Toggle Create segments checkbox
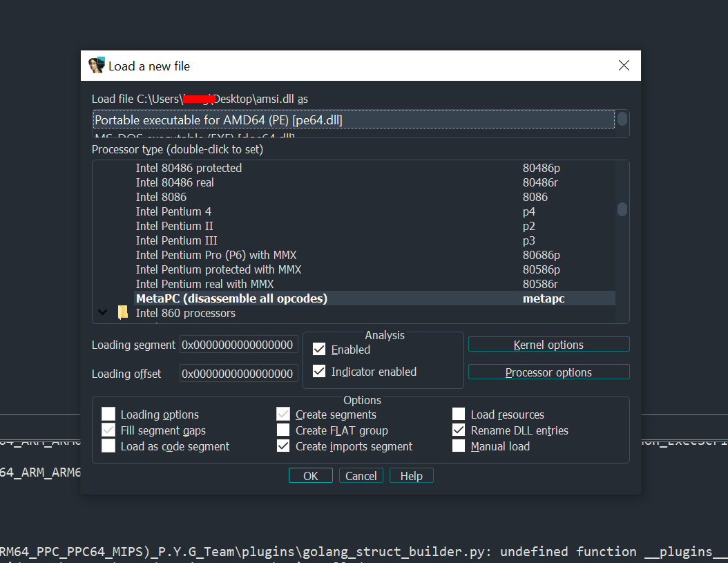Viewport: 728px width, 563px height. [x=283, y=414]
